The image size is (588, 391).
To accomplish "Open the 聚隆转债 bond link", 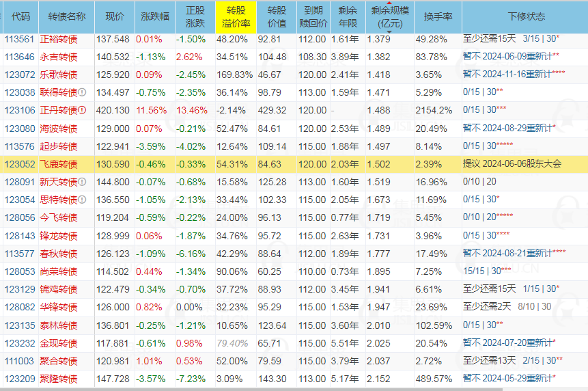I will [x=59, y=379].
